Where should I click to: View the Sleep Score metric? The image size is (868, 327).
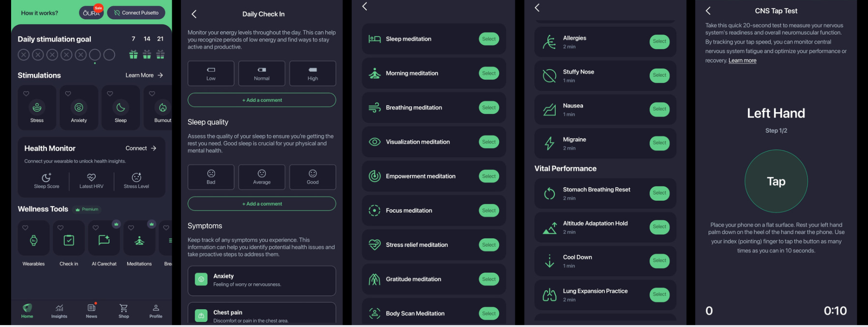point(46,180)
